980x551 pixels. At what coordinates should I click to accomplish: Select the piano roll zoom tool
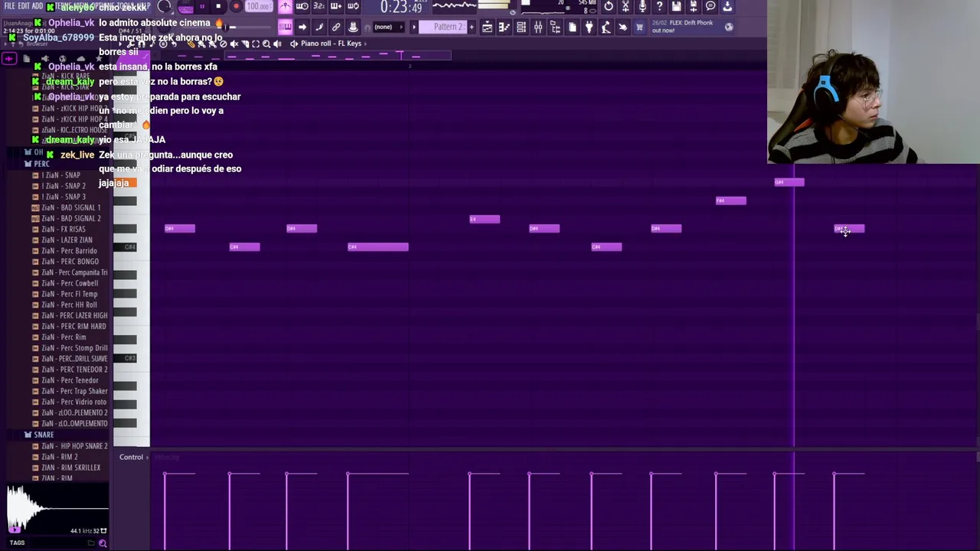point(266,44)
